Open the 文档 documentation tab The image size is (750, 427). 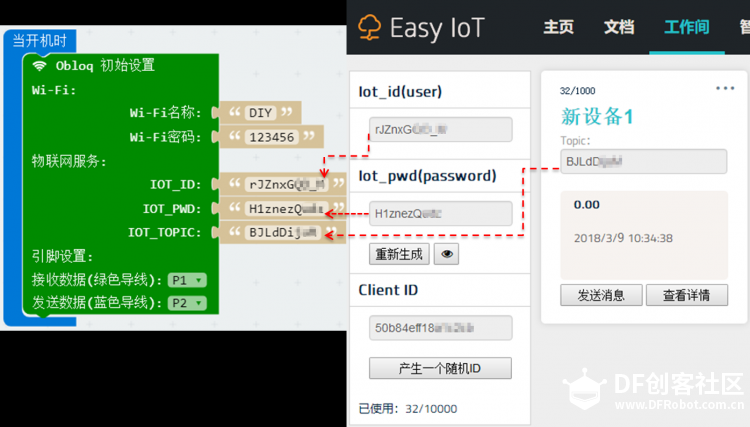(x=619, y=27)
